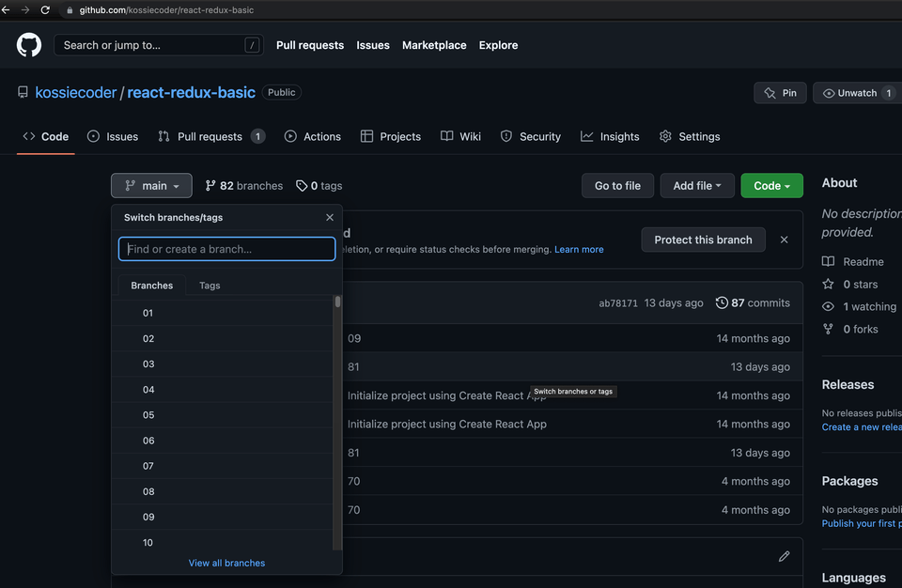
Task: Toggle Unwatch for this repository
Action: tap(849, 93)
